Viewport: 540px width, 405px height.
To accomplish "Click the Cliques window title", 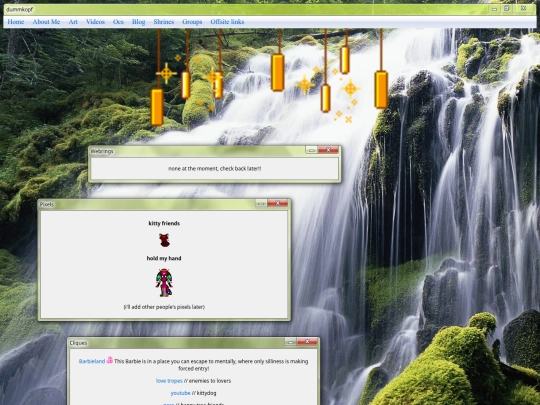I will click(78, 343).
